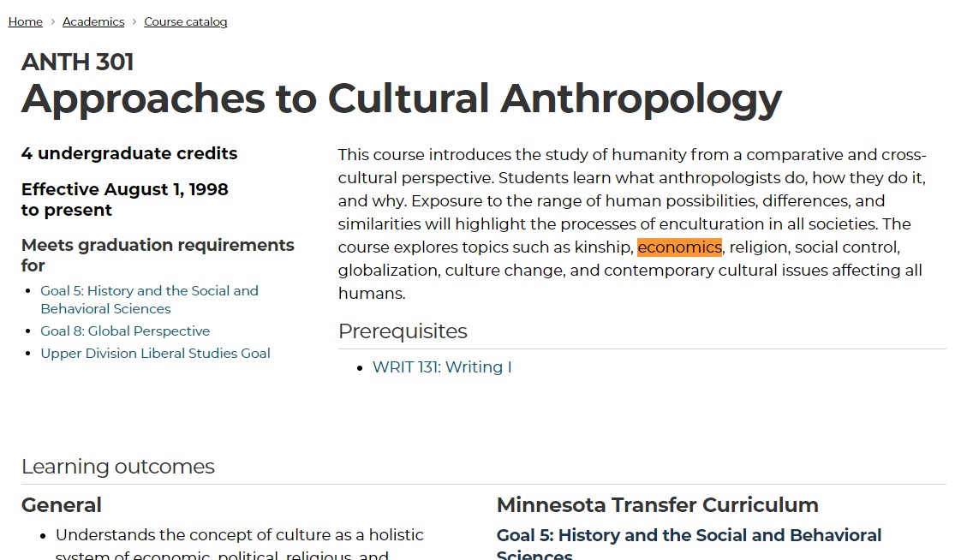Click Approaches to Cultural Anthropology title
Image resolution: width=961 pixels, height=560 pixels.
pos(401,98)
